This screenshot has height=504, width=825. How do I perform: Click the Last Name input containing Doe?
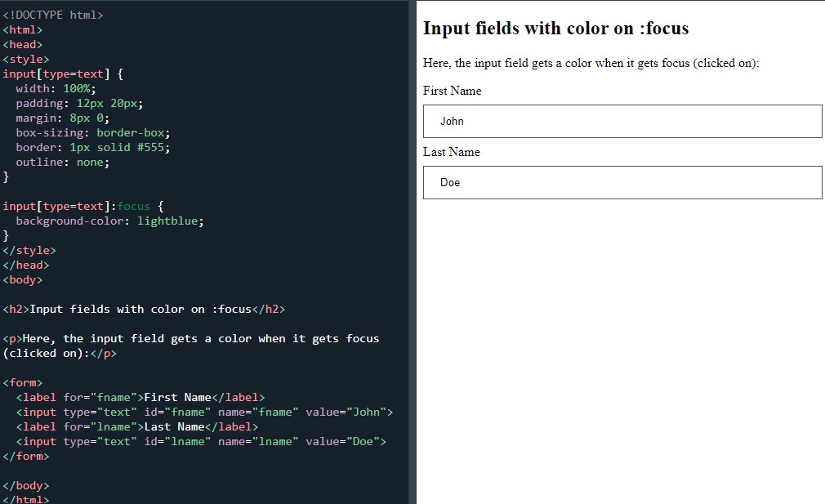pos(621,182)
